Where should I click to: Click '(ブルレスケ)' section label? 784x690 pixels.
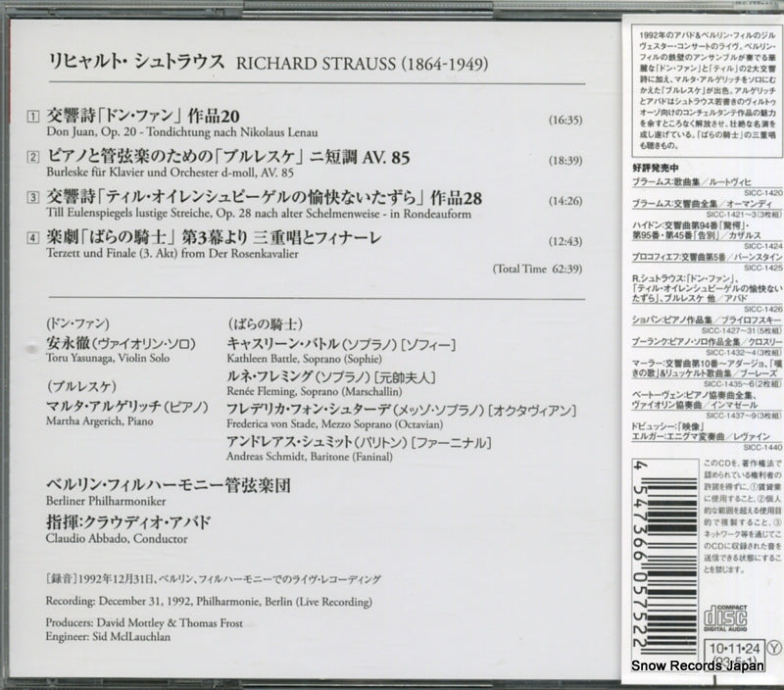81,386
